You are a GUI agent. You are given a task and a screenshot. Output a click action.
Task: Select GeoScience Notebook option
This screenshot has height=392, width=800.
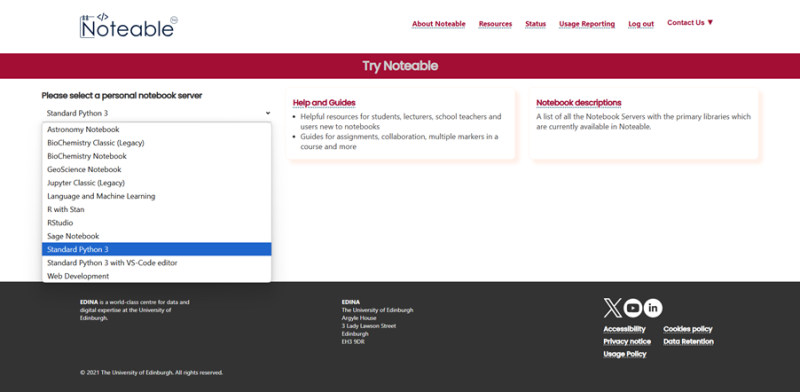point(157,169)
